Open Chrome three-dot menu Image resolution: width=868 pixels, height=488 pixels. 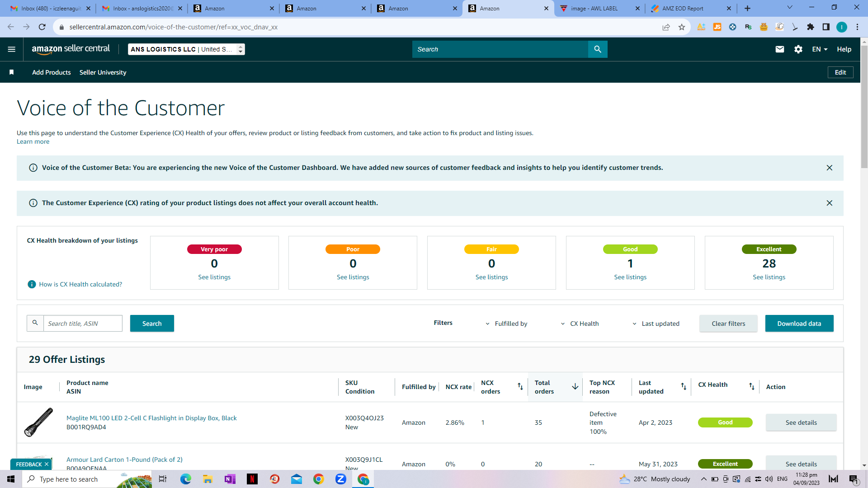pos(857,27)
